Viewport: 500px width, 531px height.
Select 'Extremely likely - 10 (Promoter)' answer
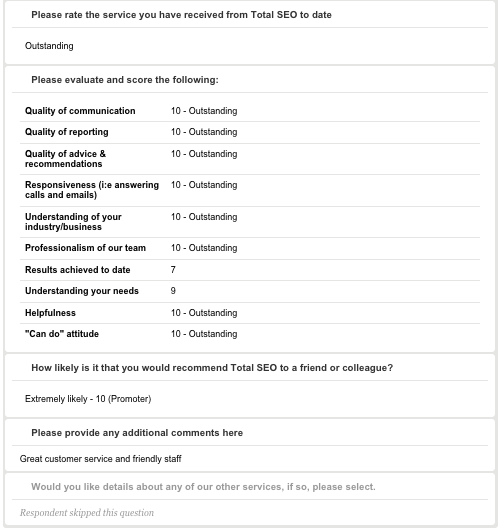[88, 399]
